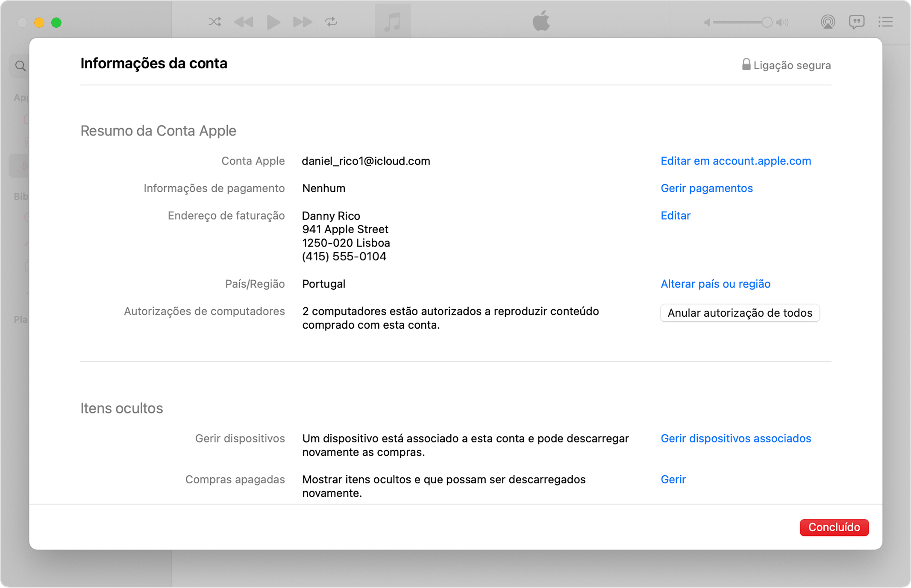Click the (415) 555-0104 phone number
This screenshot has height=588, width=911.
(x=344, y=257)
